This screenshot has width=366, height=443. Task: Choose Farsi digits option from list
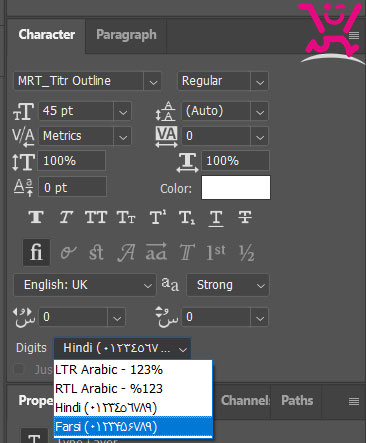pos(133,427)
